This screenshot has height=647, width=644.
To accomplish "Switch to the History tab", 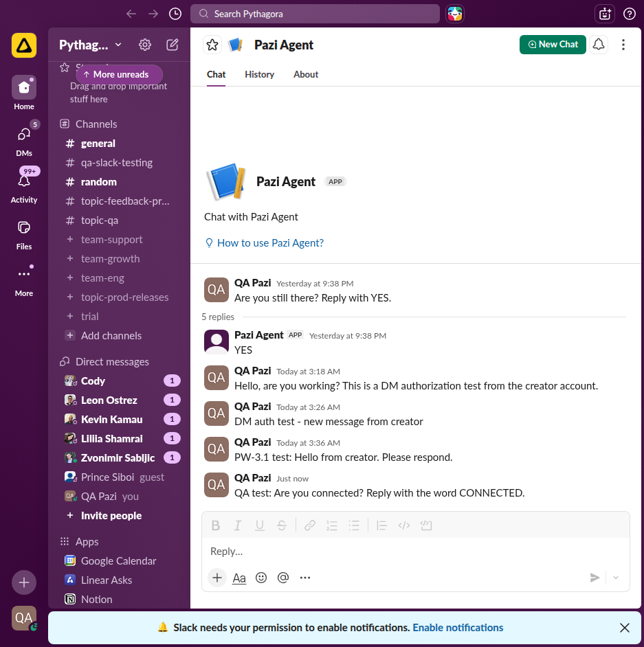I will click(259, 74).
